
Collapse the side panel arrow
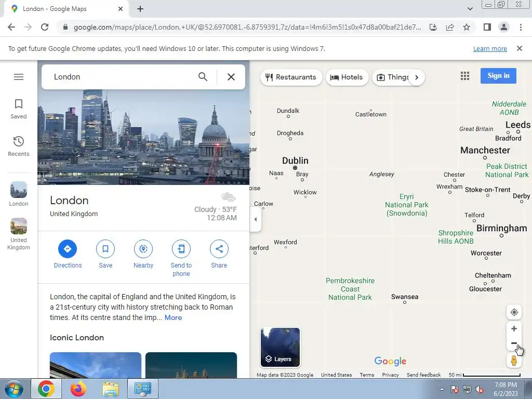256,219
